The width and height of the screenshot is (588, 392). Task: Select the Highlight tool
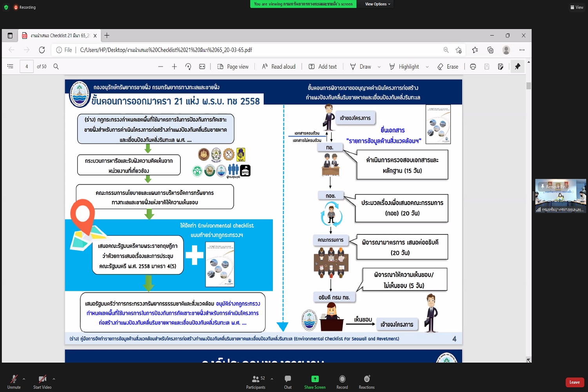coord(404,67)
